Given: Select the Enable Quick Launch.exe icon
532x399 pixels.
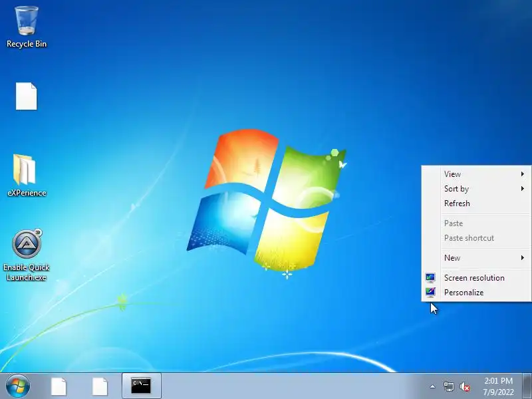Looking at the screenshot, I should click(x=27, y=255).
